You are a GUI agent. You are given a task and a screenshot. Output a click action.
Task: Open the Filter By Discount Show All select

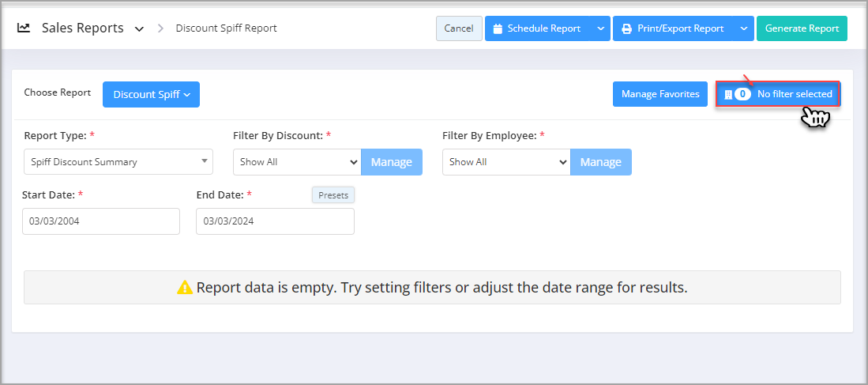297,162
